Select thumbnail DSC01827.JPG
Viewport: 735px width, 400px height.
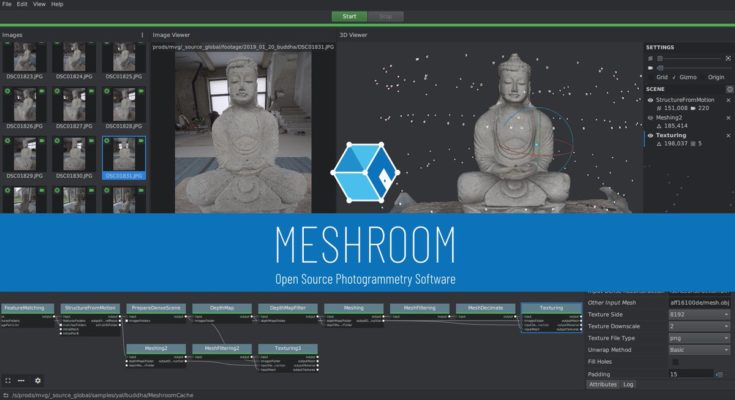(74, 109)
